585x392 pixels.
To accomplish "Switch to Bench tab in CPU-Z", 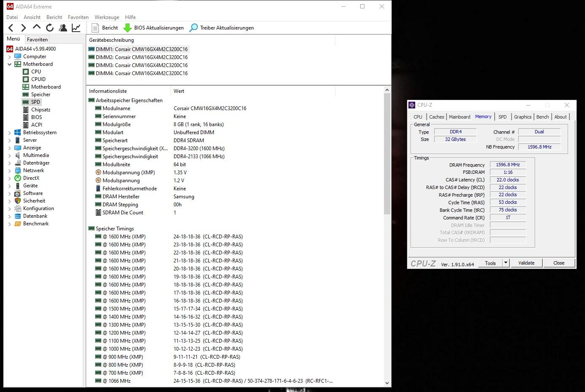I will coord(543,117).
